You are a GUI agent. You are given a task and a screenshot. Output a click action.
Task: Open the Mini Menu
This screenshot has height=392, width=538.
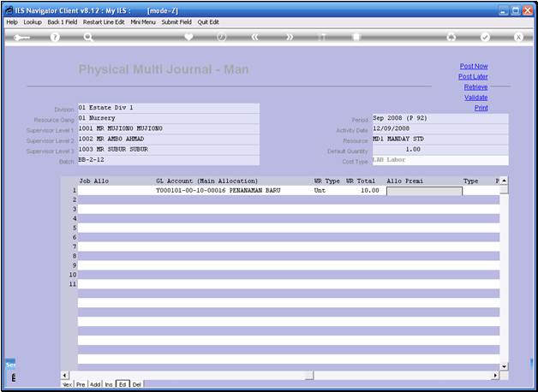click(143, 22)
